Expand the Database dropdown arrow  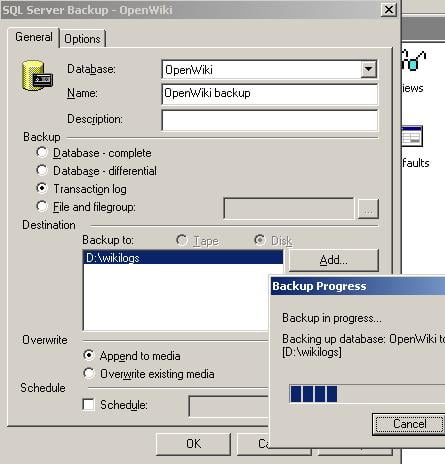[368, 69]
